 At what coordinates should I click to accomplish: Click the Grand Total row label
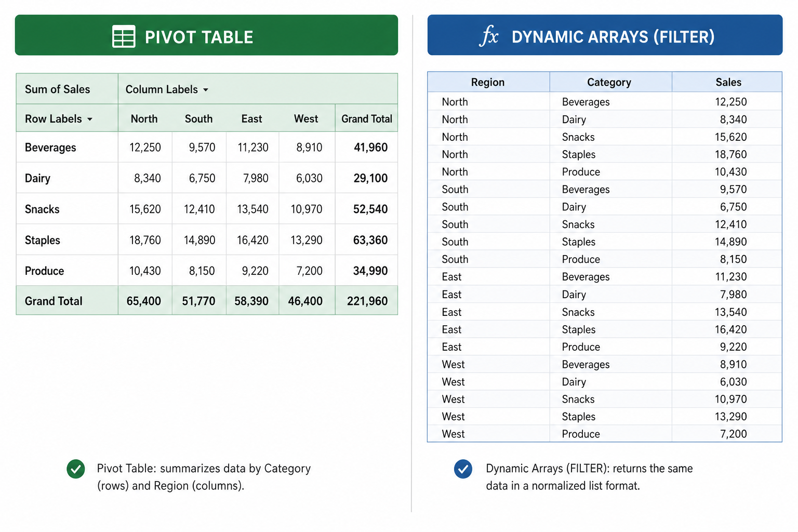[54, 301]
